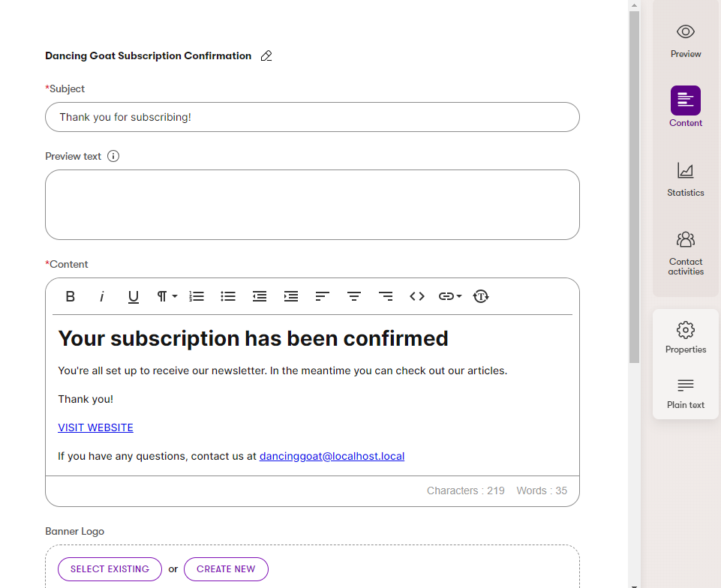Image resolution: width=721 pixels, height=588 pixels.
Task: Increase indent of the paragraph
Action: [x=291, y=296]
